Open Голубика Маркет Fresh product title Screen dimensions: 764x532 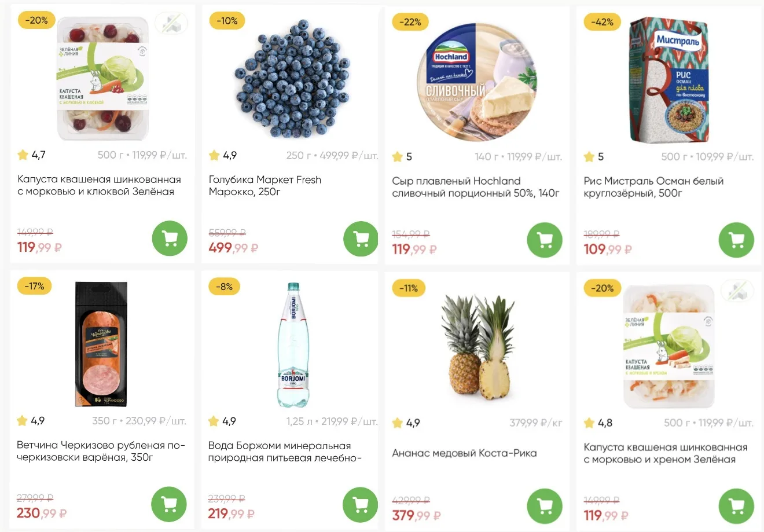point(265,185)
